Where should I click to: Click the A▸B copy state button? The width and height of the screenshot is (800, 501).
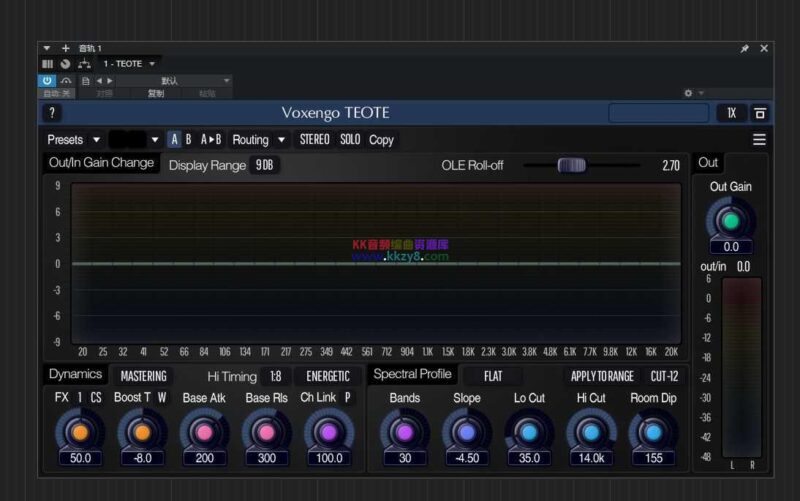[x=211, y=140]
